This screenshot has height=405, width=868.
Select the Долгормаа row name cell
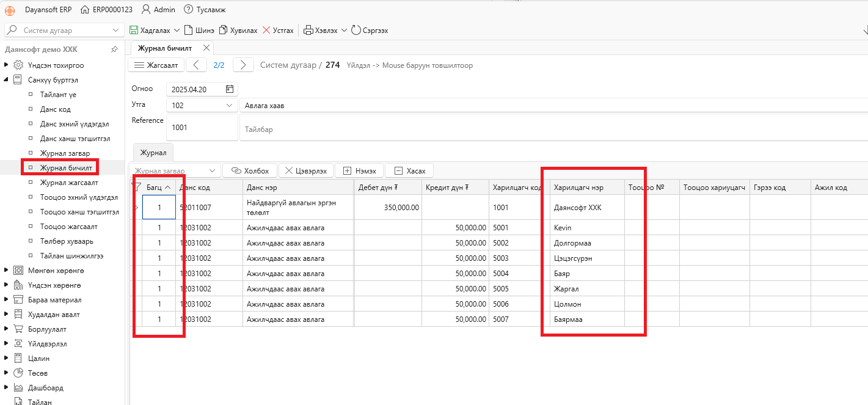[587, 243]
